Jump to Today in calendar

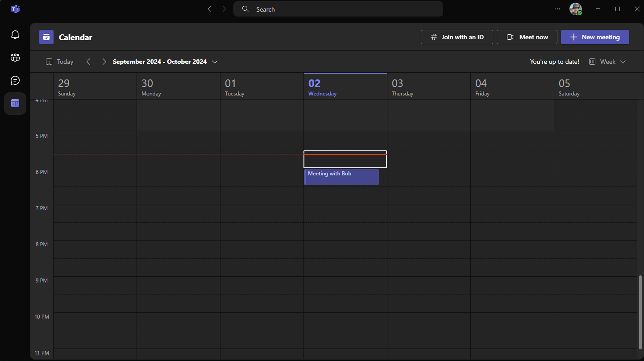point(60,62)
